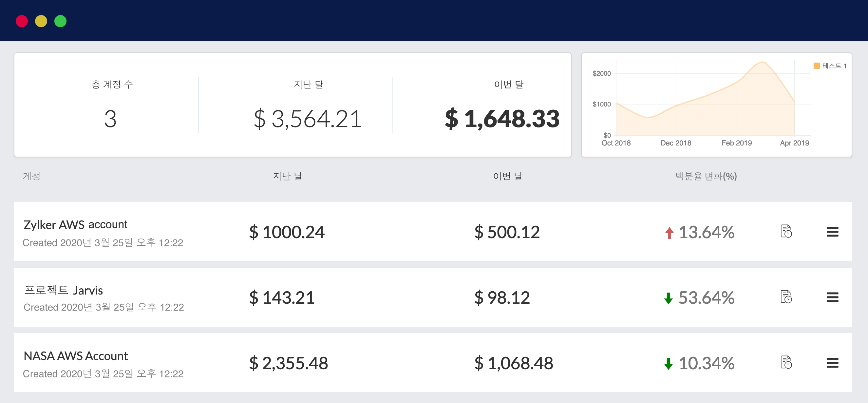Open the Zylker AWS account details
Screen dimensions: 868x403
(75, 224)
